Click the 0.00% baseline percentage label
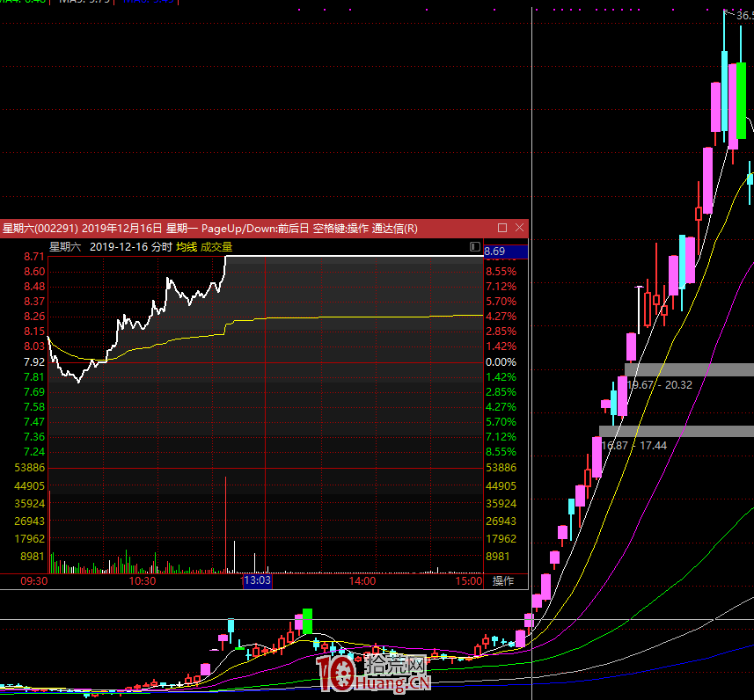 [501, 362]
